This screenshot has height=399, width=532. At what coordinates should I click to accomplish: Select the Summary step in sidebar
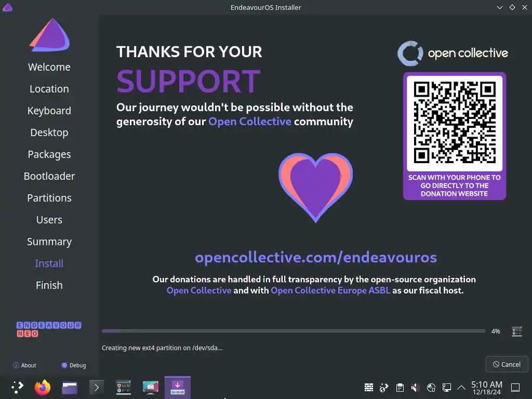pos(49,242)
